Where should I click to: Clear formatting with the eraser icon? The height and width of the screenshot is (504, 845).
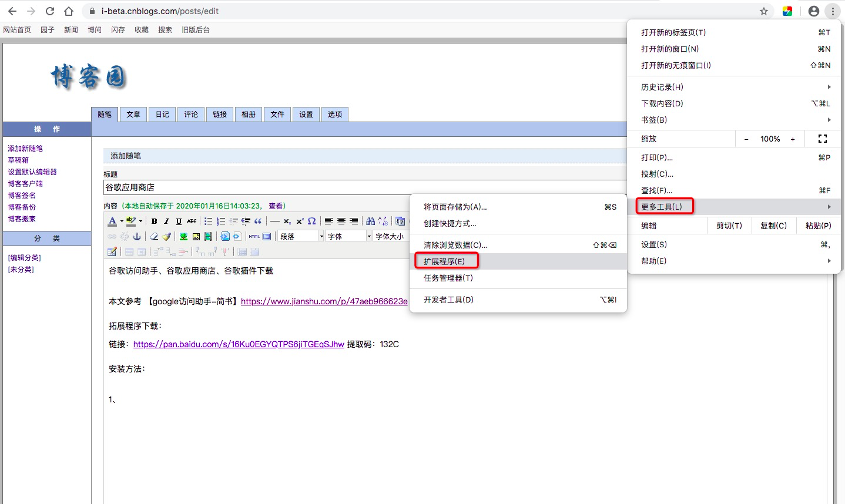coord(154,236)
